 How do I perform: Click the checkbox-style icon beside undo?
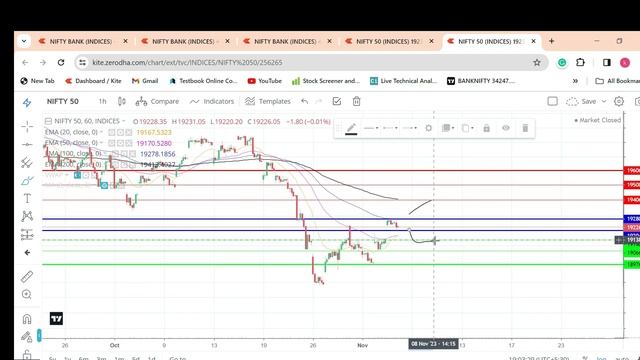pyautogui.click(x=337, y=101)
